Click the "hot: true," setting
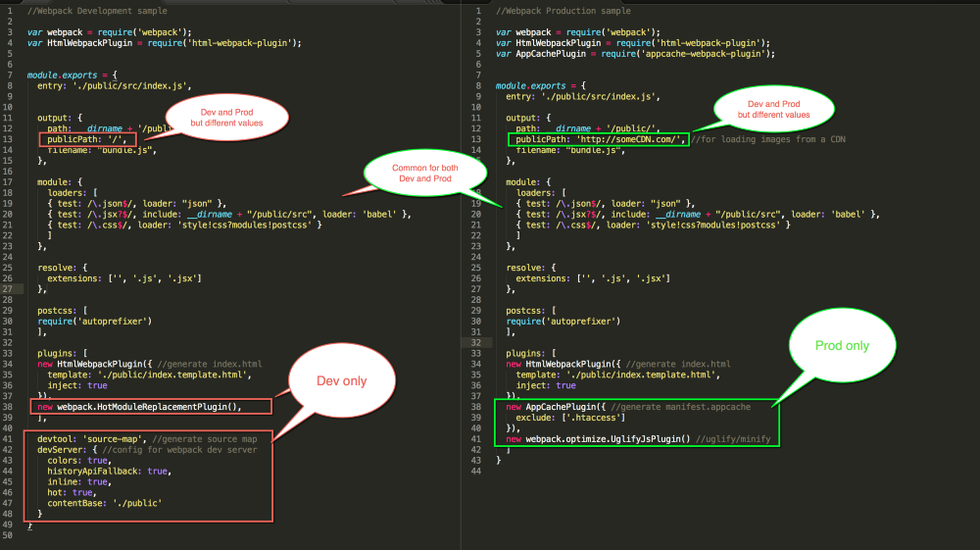 [72, 492]
